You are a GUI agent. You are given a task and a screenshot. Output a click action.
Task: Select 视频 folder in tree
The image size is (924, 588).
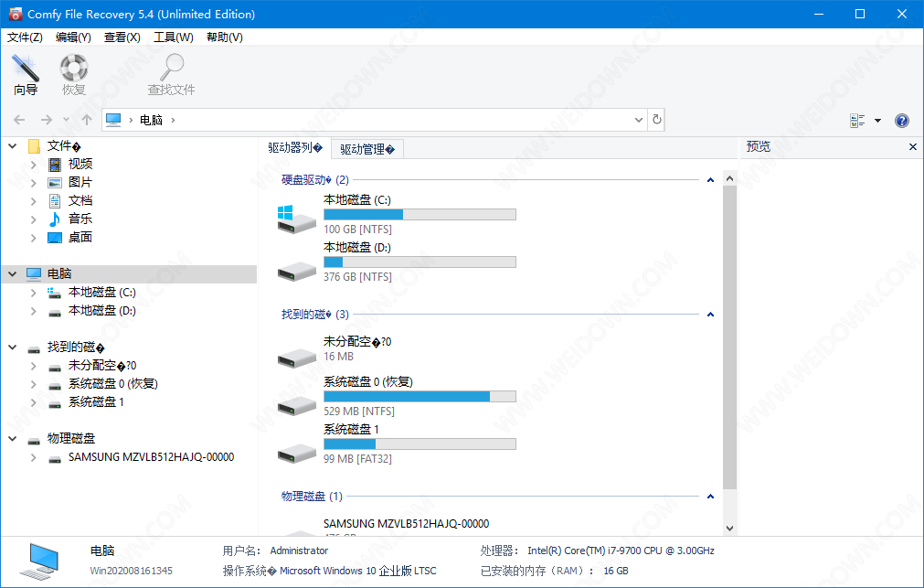[80, 164]
